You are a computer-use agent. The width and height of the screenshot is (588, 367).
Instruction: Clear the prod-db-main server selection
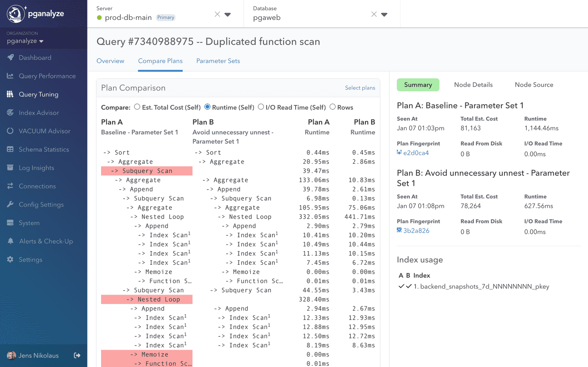(x=217, y=14)
